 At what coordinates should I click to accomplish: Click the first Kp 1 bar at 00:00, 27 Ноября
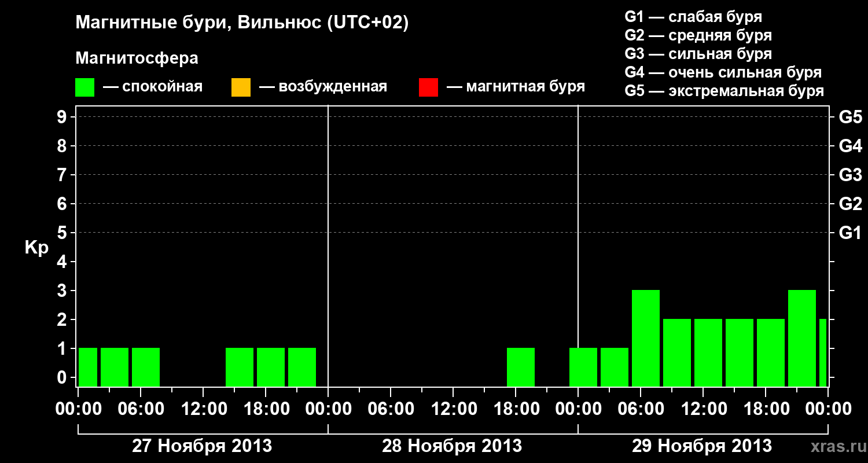pos(88,367)
